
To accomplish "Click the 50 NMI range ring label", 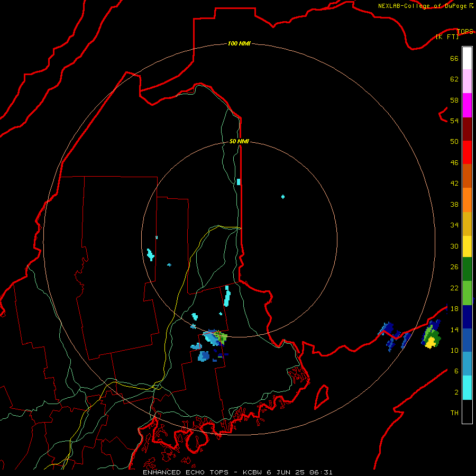I will click(x=239, y=141).
